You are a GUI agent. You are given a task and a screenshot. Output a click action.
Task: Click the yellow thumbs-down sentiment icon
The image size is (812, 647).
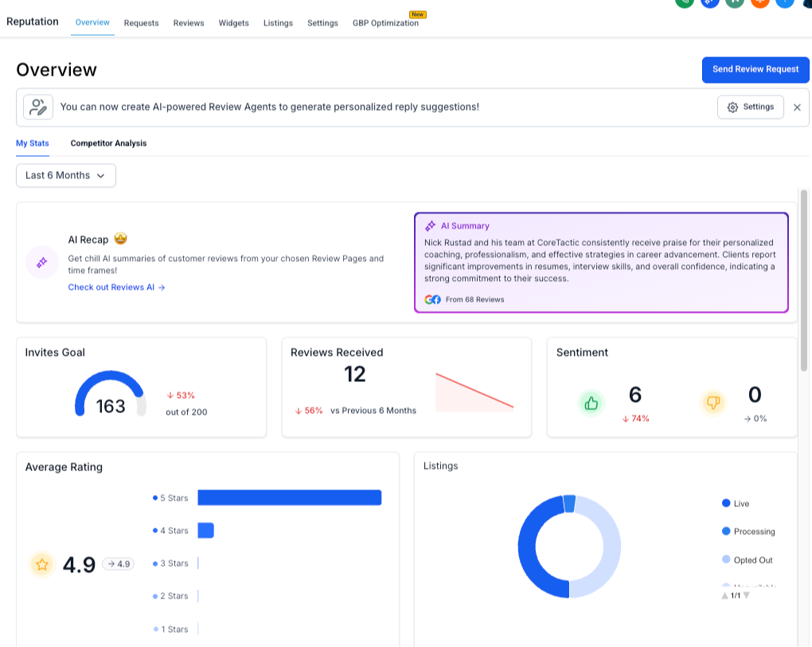point(712,403)
